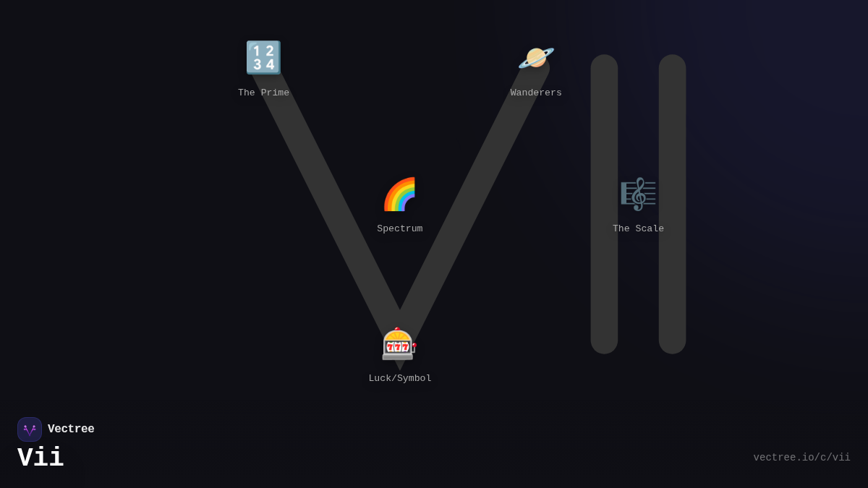Click the large "Vii" title heading

click(41, 458)
